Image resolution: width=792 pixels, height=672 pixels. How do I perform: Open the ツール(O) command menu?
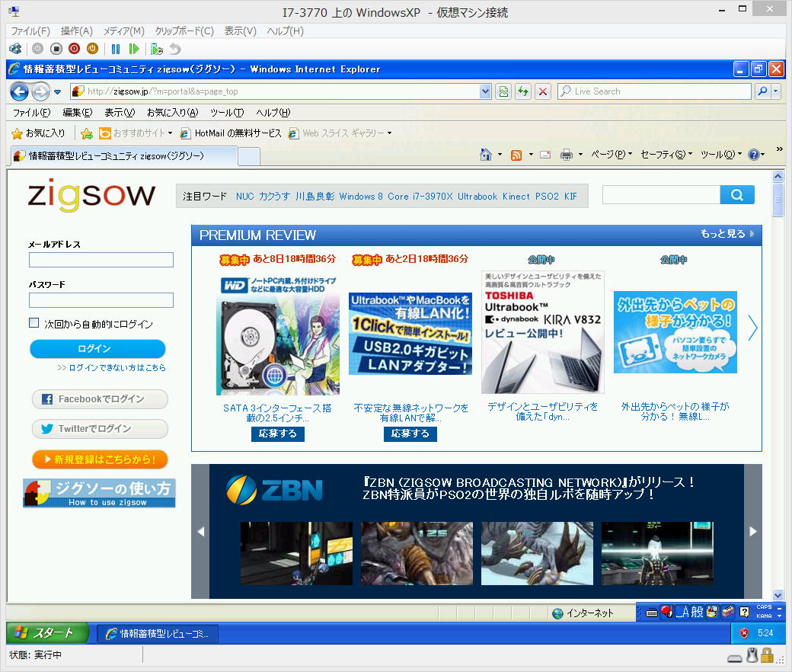[x=720, y=155]
